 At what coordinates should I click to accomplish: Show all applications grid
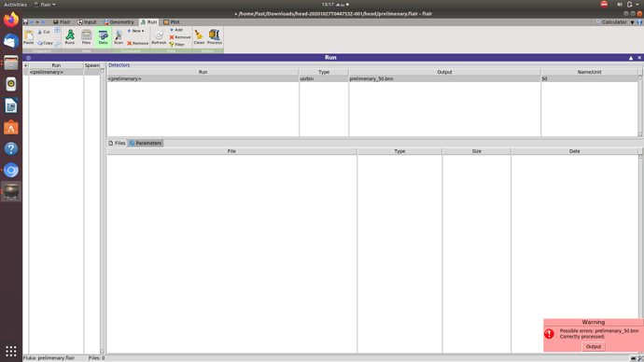coord(11,351)
